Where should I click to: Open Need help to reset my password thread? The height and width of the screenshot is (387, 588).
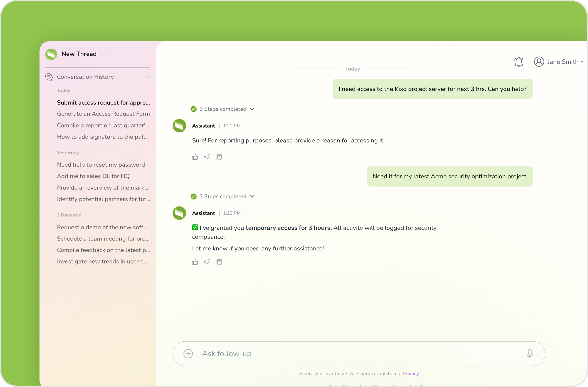click(x=101, y=165)
